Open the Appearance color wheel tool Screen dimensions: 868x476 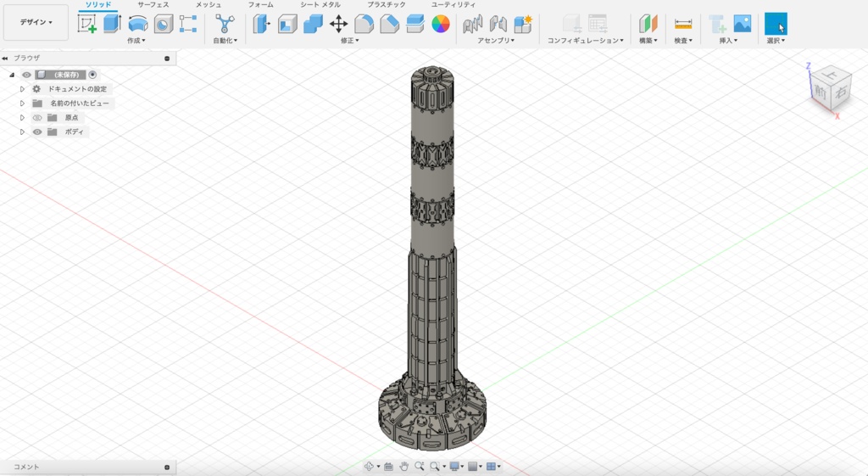coord(441,24)
